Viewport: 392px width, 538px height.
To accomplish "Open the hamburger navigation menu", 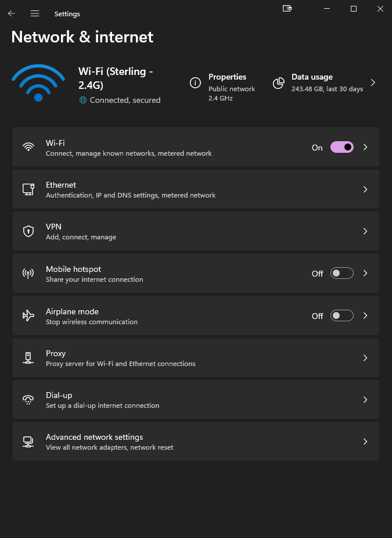I will 35,13.
